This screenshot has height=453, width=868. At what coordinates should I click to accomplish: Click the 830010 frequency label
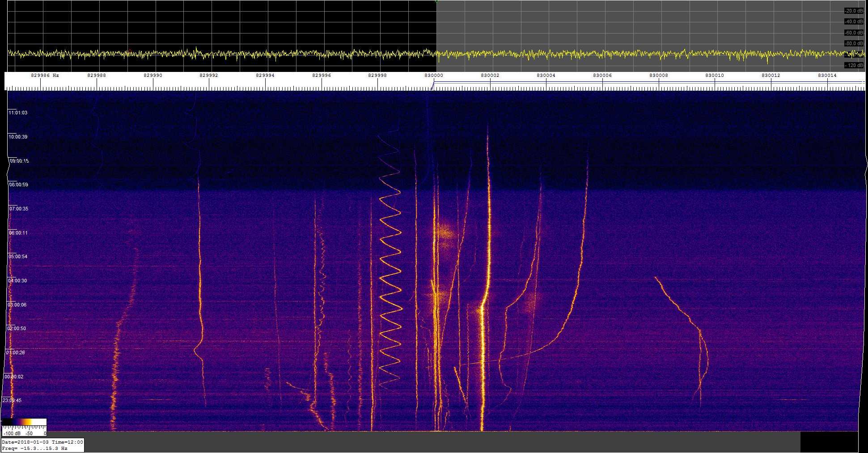tap(715, 75)
